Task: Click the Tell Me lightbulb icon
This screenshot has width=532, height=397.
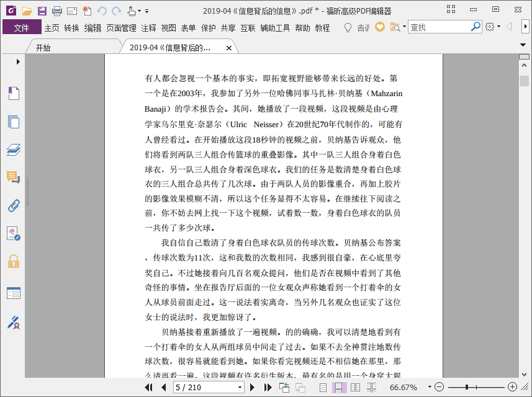Action: [348, 27]
